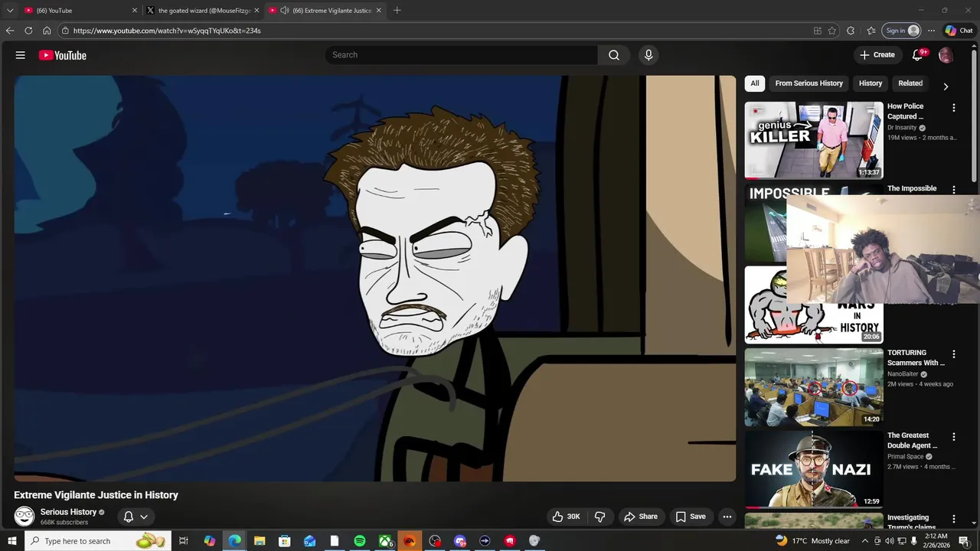
Task: Switch to first YouTube tab
Action: click(x=80, y=11)
